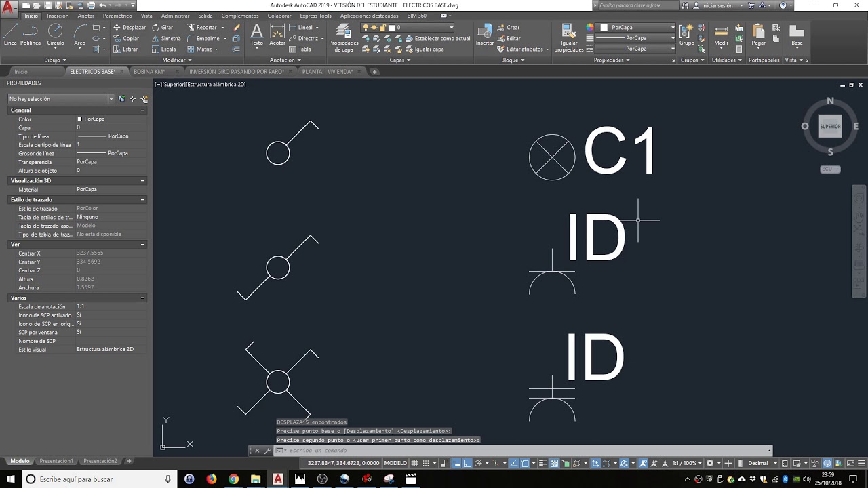Click Igualar propiedades tool
868x488 pixels.
(568, 38)
